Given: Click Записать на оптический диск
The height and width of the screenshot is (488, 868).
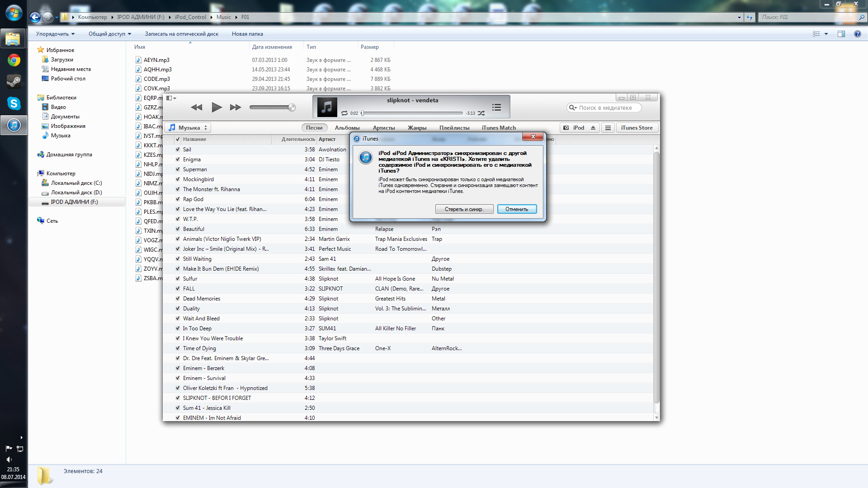Looking at the screenshot, I should 182,34.
